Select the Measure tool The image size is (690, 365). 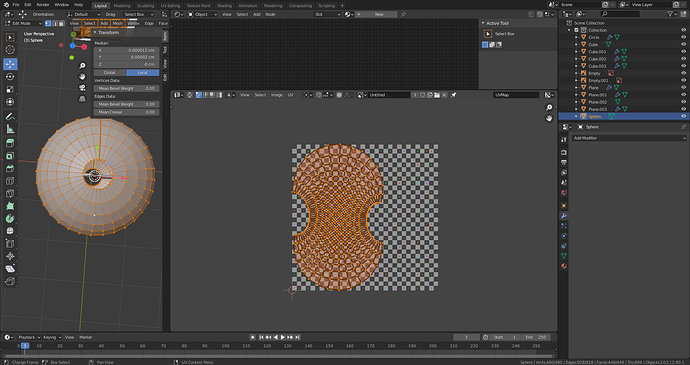(10, 129)
